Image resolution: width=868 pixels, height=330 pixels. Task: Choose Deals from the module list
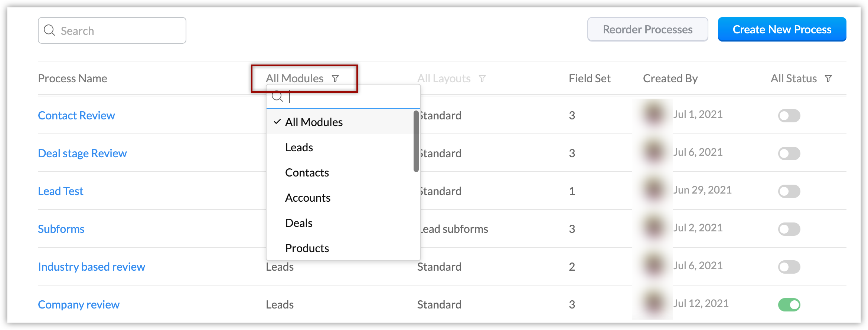pyautogui.click(x=298, y=223)
